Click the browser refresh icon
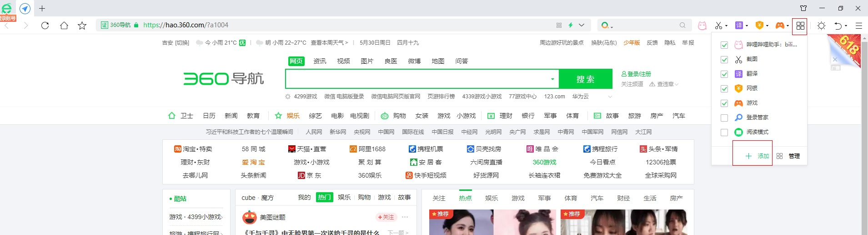This screenshot has height=235, width=868. [x=45, y=26]
